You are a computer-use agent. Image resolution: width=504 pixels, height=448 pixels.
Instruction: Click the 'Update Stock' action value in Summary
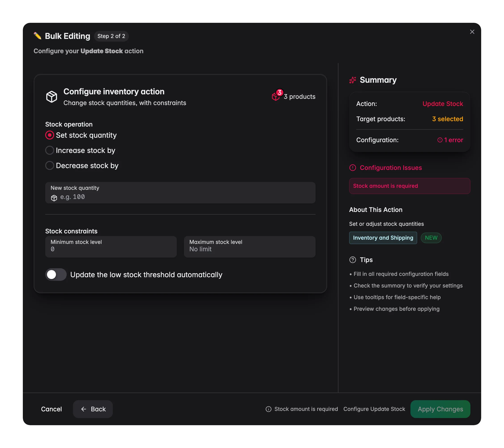443,104
